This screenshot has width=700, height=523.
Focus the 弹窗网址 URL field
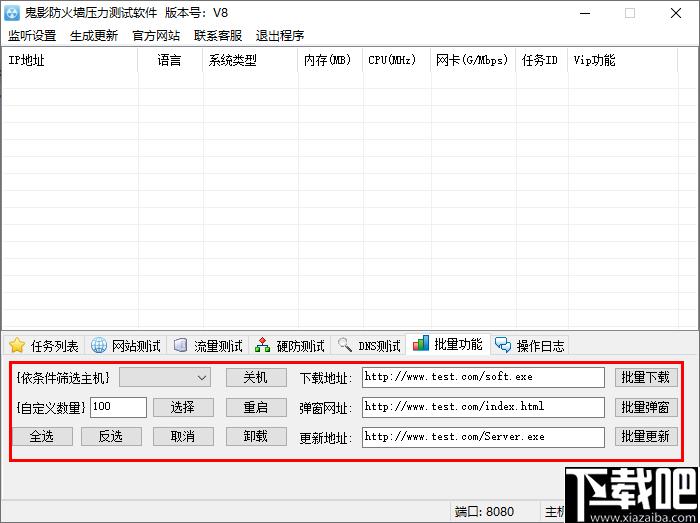(483, 407)
